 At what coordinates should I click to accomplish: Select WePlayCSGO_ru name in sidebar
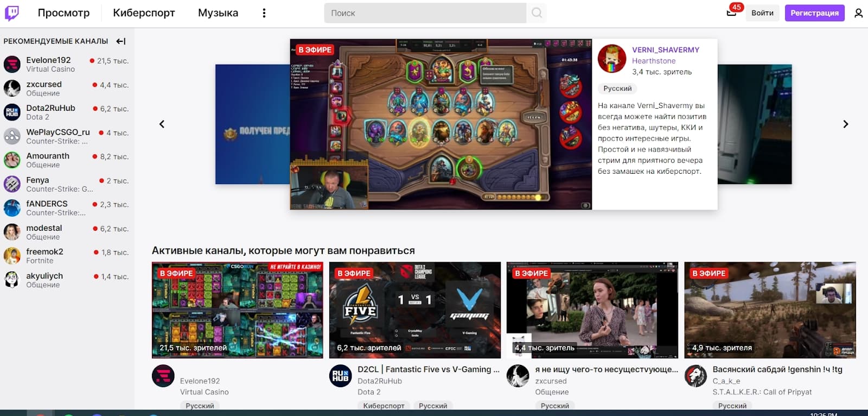(x=58, y=132)
